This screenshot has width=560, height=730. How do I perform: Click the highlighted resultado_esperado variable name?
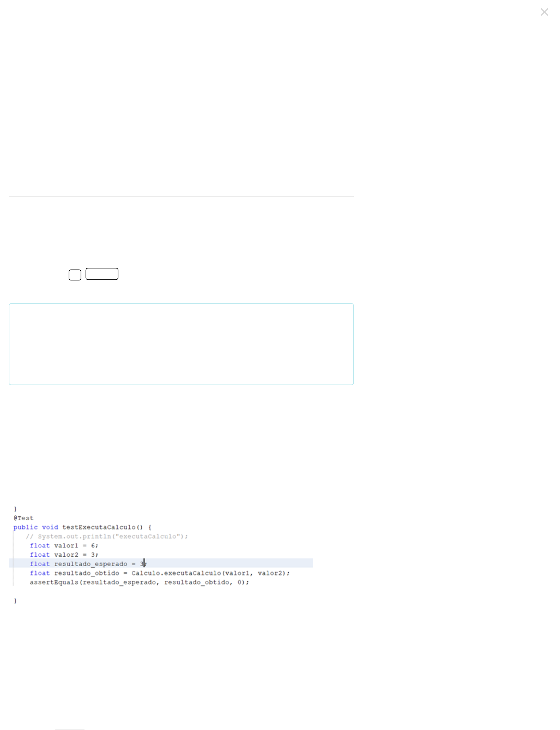coord(90,564)
